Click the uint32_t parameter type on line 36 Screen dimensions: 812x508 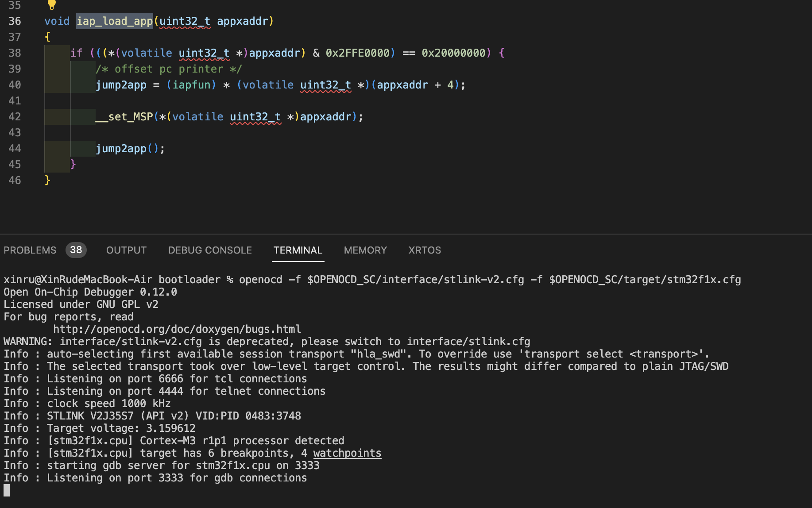click(185, 21)
